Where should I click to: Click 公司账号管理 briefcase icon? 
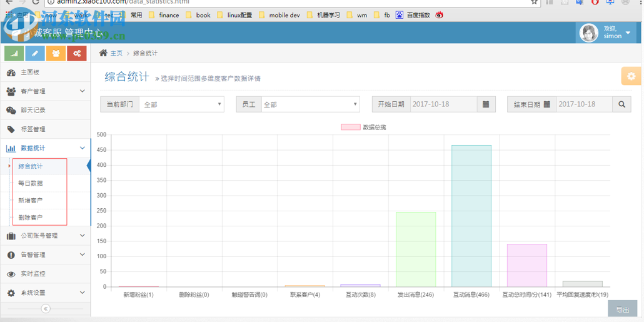point(11,236)
